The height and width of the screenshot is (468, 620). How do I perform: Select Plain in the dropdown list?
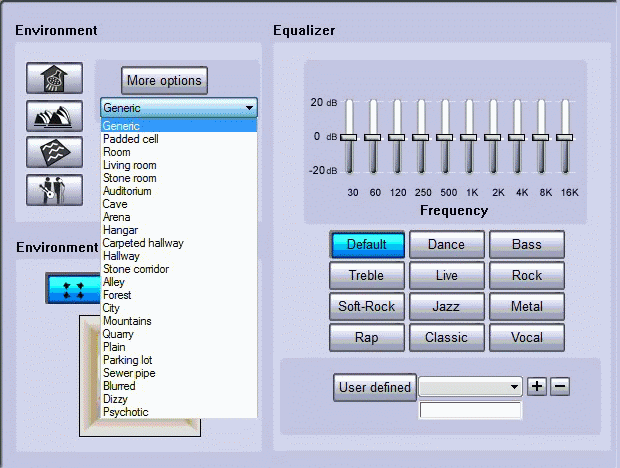(x=179, y=347)
